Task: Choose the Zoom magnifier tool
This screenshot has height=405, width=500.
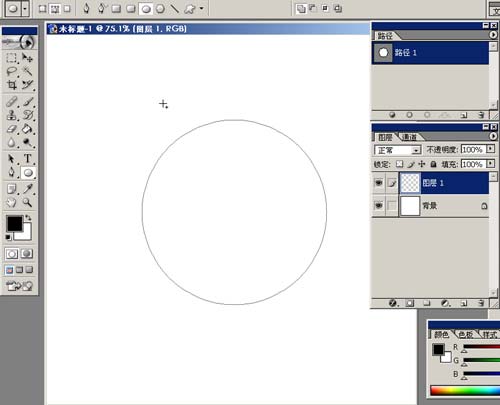Action: pos(28,202)
